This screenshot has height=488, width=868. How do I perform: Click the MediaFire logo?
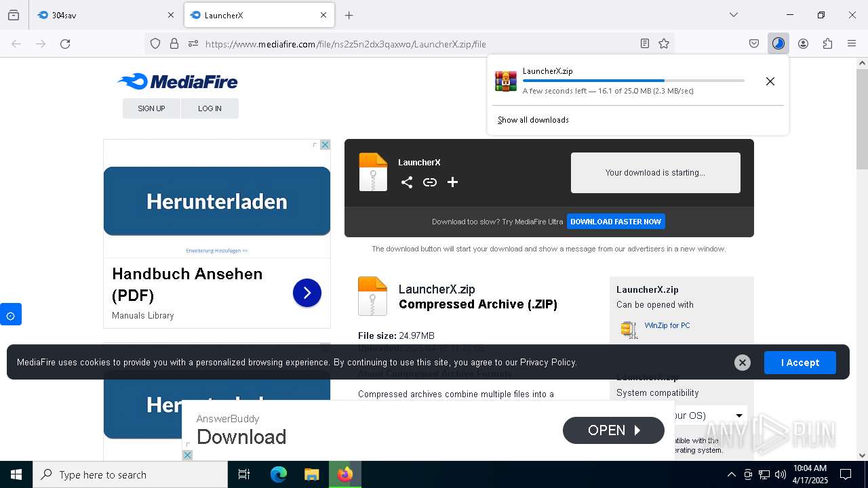(x=178, y=82)
